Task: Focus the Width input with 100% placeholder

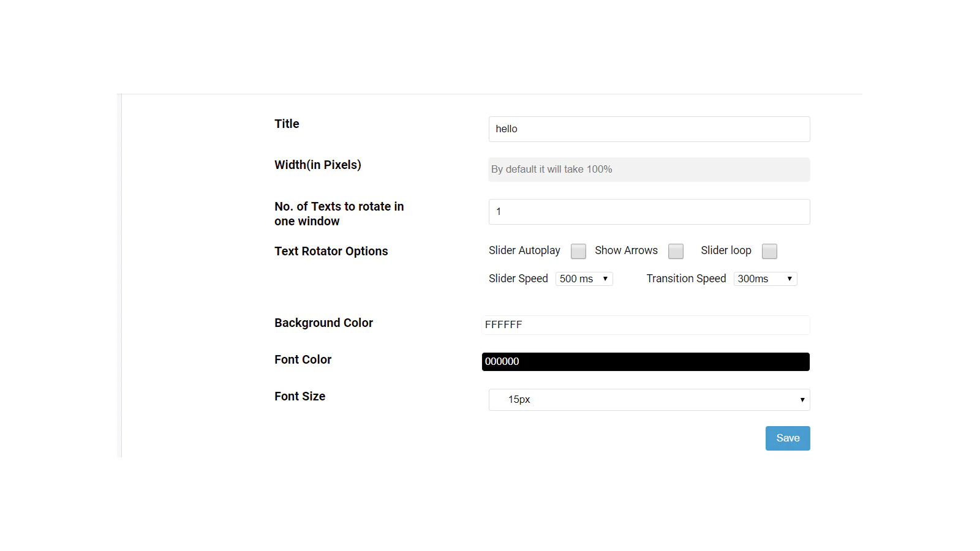Action: point(649,170)
